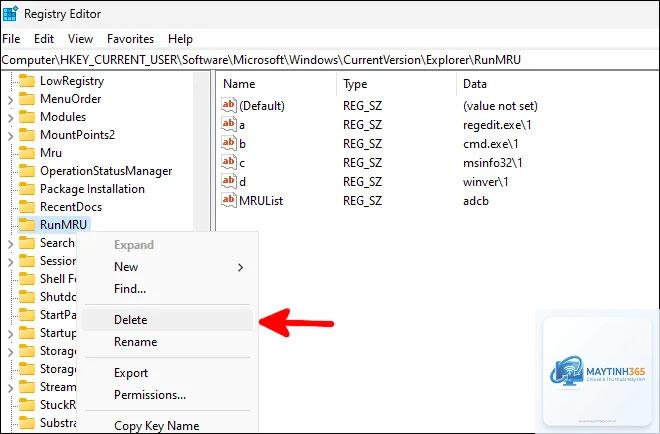Select the Package Installation folder icon

(x=27, y=189)
